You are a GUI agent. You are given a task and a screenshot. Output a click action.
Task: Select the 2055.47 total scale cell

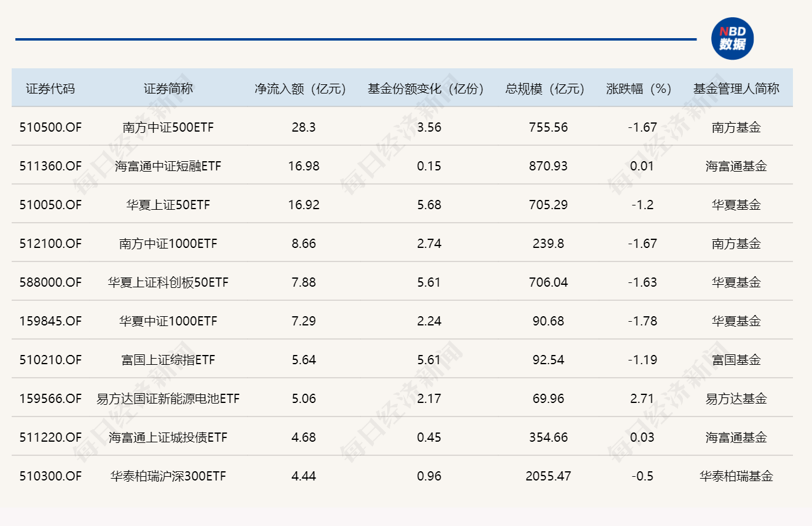click(548, 476)
